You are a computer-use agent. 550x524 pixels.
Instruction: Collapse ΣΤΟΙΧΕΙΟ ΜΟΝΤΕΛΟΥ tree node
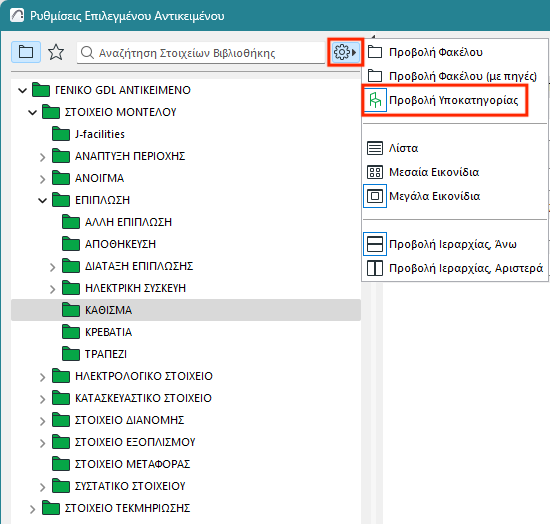click(x=33, y=113)
